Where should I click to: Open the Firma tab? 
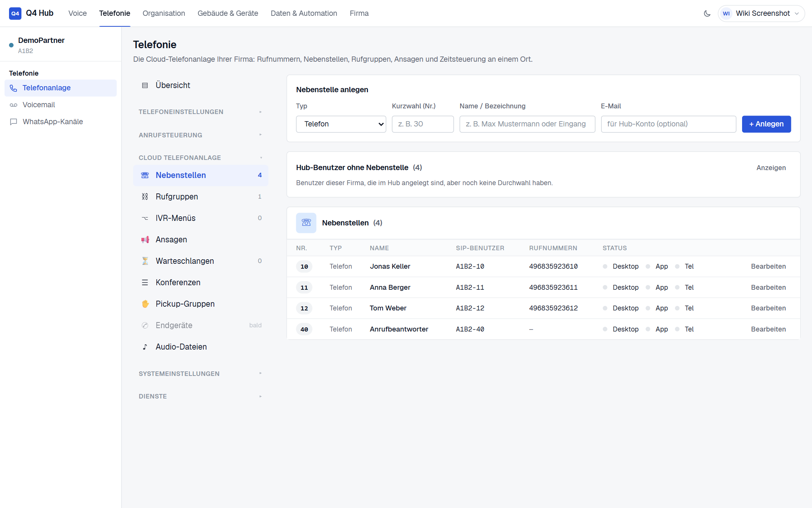coord(359,13)
